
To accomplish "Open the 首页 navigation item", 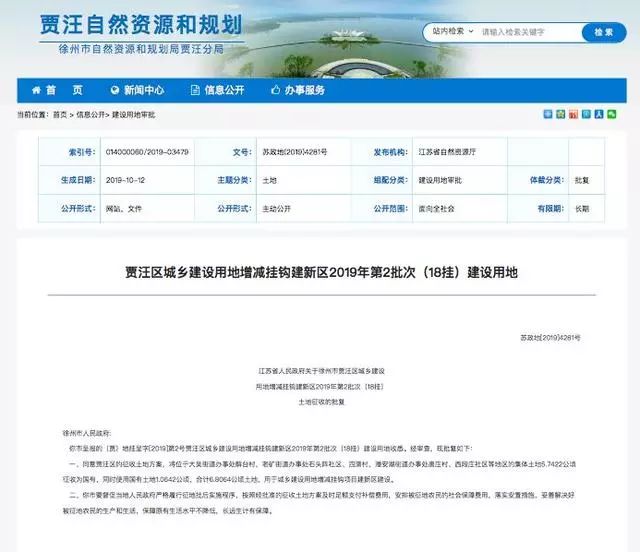I will [57, 90].
